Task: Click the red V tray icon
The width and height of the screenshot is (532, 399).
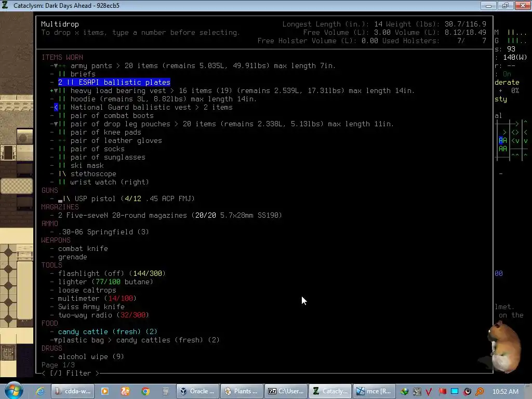Action: [x=429, y=392]
